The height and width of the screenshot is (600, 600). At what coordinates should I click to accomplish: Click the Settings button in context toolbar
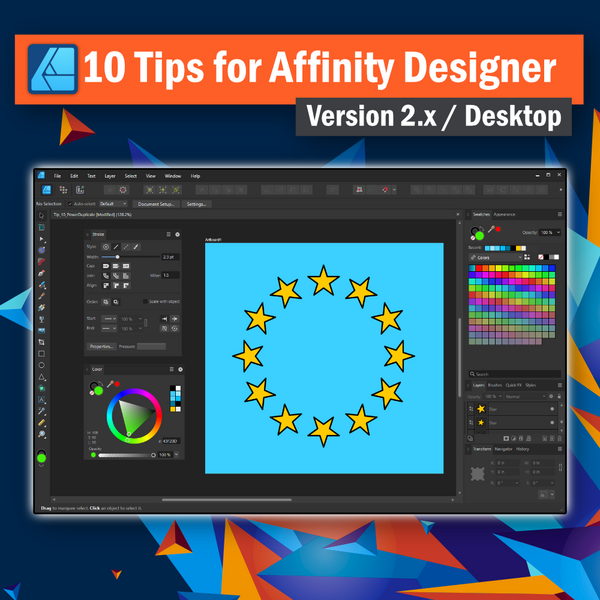pyautogui.click(x=197, y=204)
